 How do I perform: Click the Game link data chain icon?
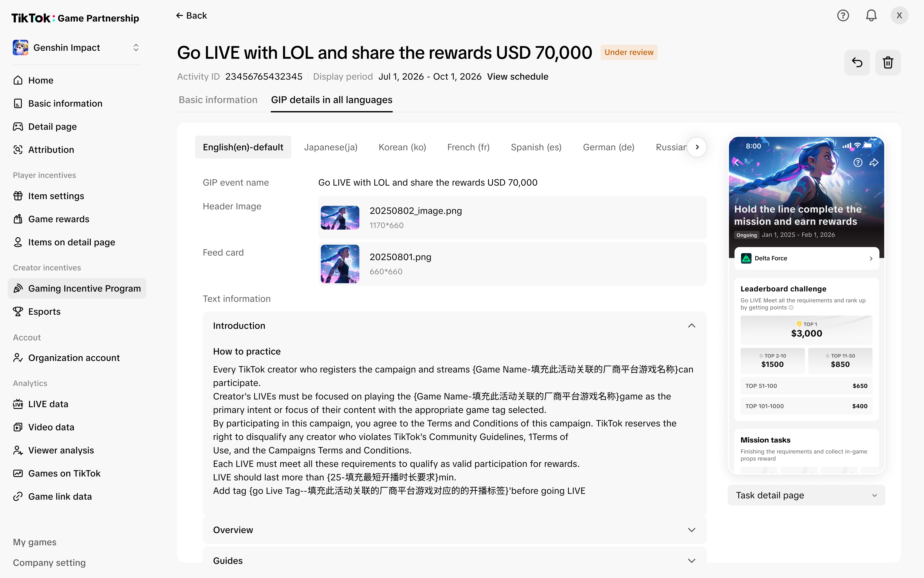pyautogui.click(x=18, y=497)
